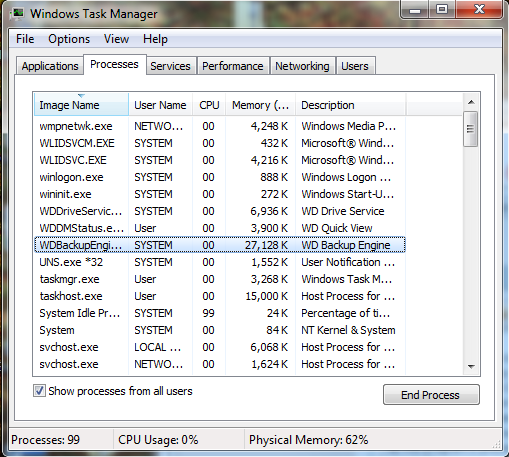Open the View menu
The width and height of the screenshot is (509, 457).
[116, 39]
